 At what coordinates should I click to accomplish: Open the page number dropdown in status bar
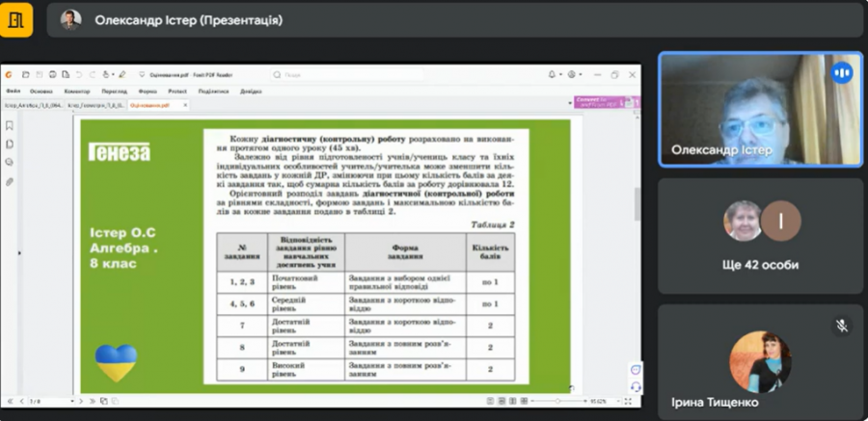pyautogui.click(x=72, y=401)
